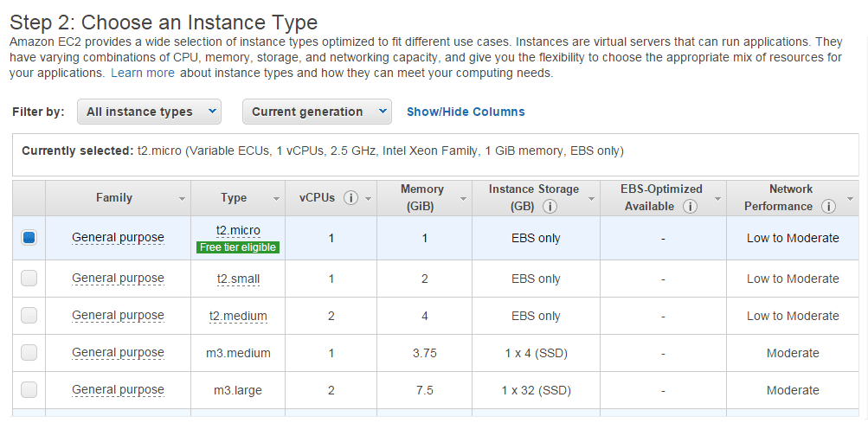
Task: Click the Instance Storage info icon
Action: click(550, 207)
